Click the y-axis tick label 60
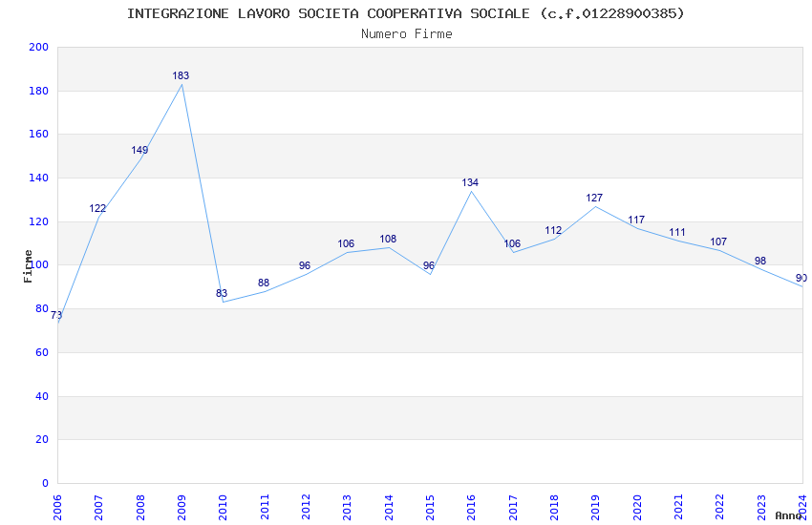The height and width of the screenshot is (525, 812). pos(42,353)
